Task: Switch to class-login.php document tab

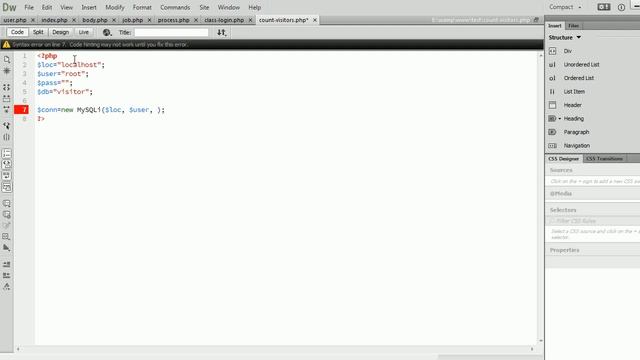Action: [x=224, y=20]
